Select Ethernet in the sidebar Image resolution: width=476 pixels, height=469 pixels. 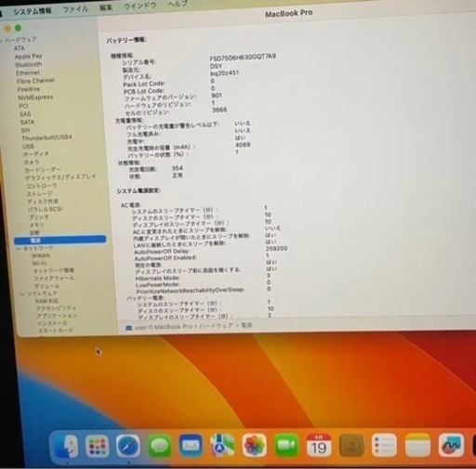click(28, 72)
